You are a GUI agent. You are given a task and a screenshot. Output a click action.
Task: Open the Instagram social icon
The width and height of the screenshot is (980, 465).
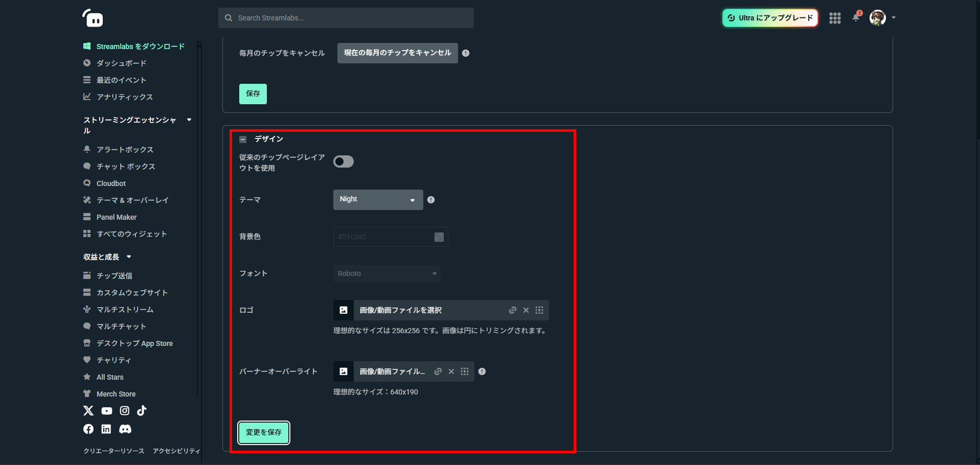tap(125, 411)
